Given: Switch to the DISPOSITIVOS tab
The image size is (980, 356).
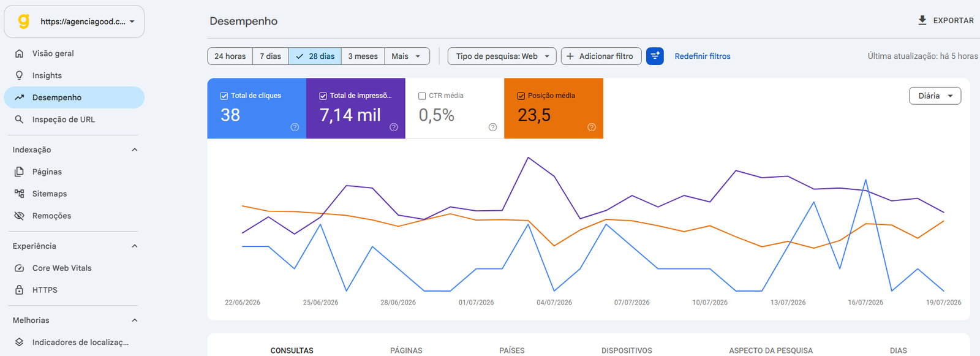Looking at the screenshot, I should (x=627, y=350).
